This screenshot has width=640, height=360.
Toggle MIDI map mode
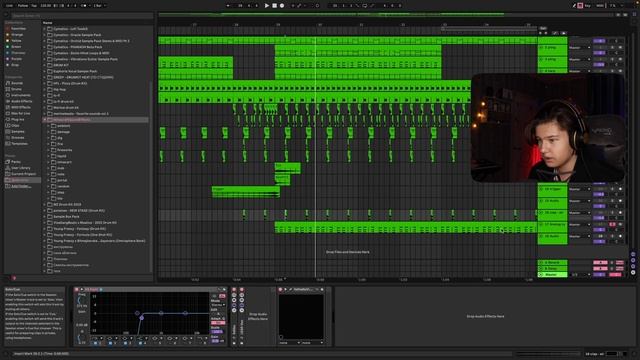pyautogui.click(x=600, y=6)
